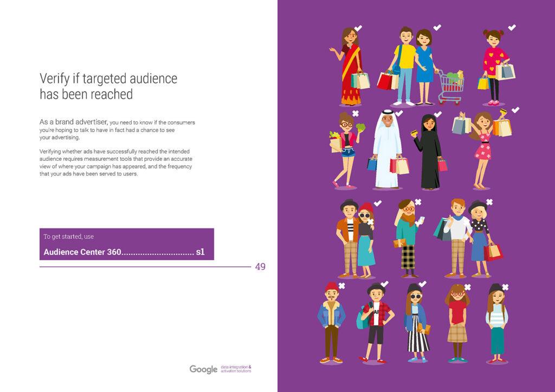Click the Google logo
The width and height of the screenshot is (555, 392).
coord(203,369)
